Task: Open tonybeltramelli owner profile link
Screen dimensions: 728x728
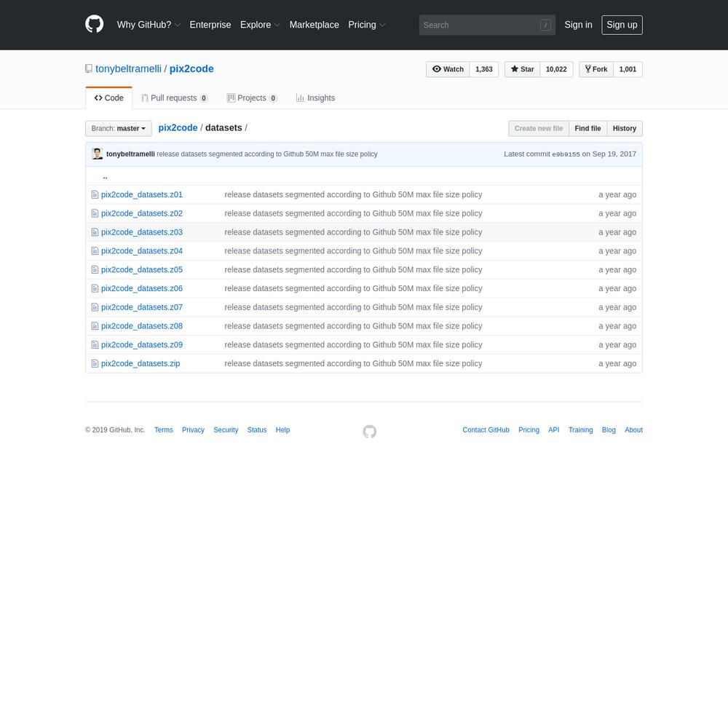Action: (129, 68)
